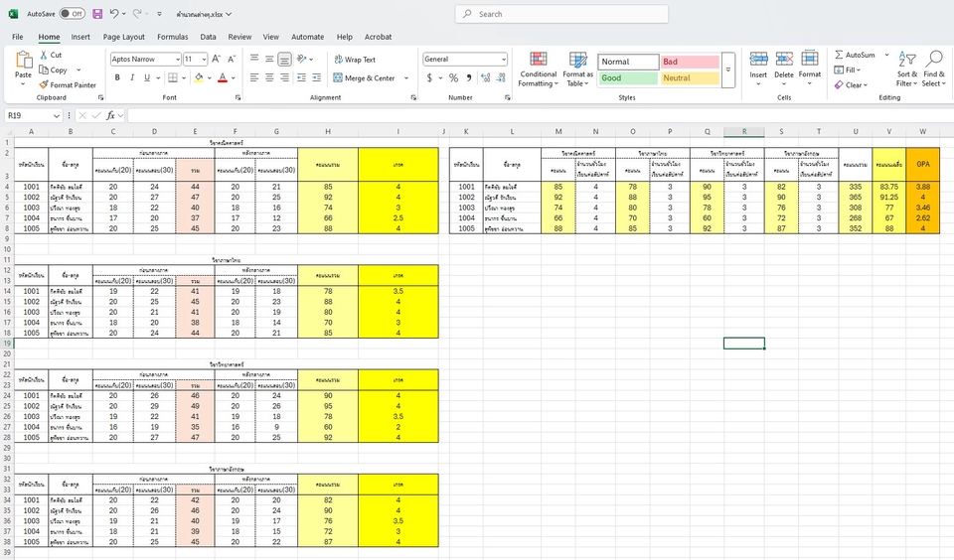Click Decrease Decimal icon

click(x=501, y=77)
